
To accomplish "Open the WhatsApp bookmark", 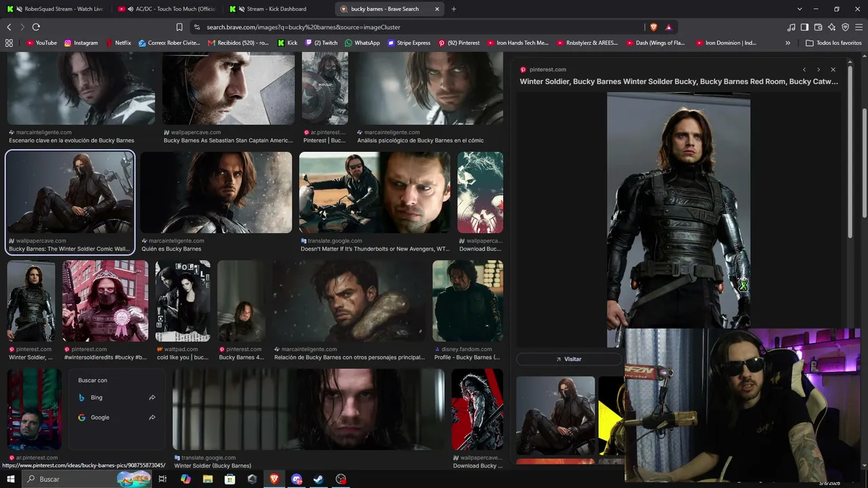I will tap(362, 43).
